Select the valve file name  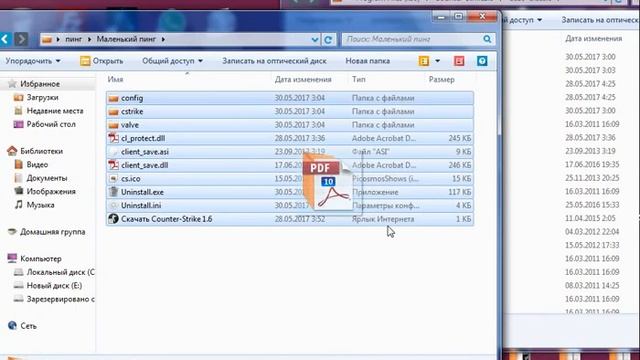click(130, 125)
